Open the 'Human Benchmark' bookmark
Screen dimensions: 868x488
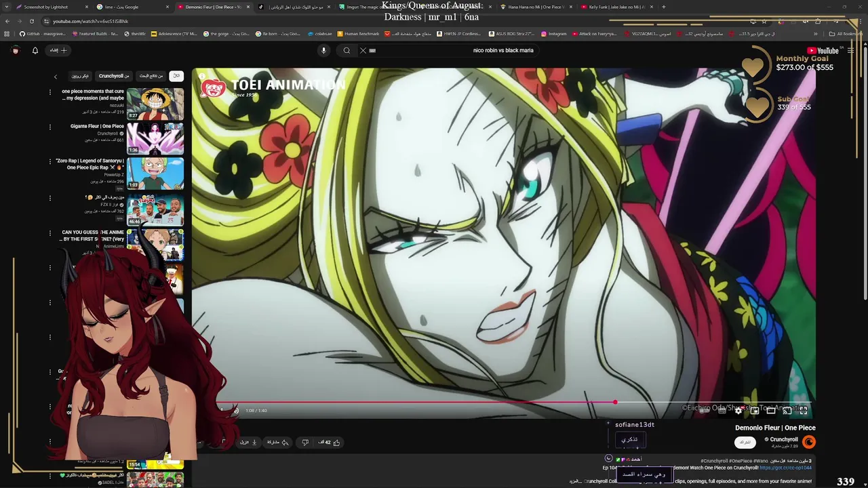357,34
